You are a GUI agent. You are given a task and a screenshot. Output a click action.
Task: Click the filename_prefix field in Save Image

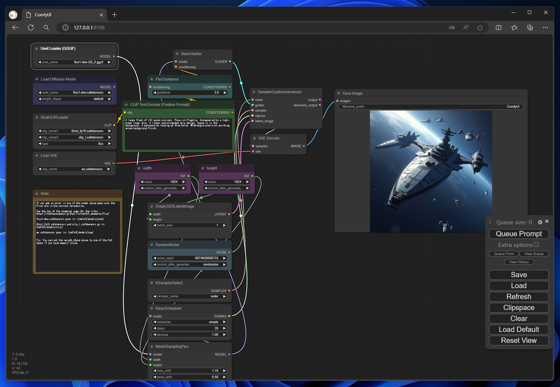coord(431,106)
